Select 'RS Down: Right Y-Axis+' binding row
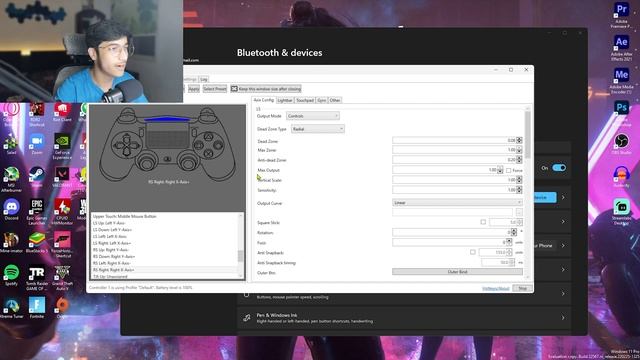The height and width of the screenshot is (360, 640). pyautogui.click(x=113, y=257)
